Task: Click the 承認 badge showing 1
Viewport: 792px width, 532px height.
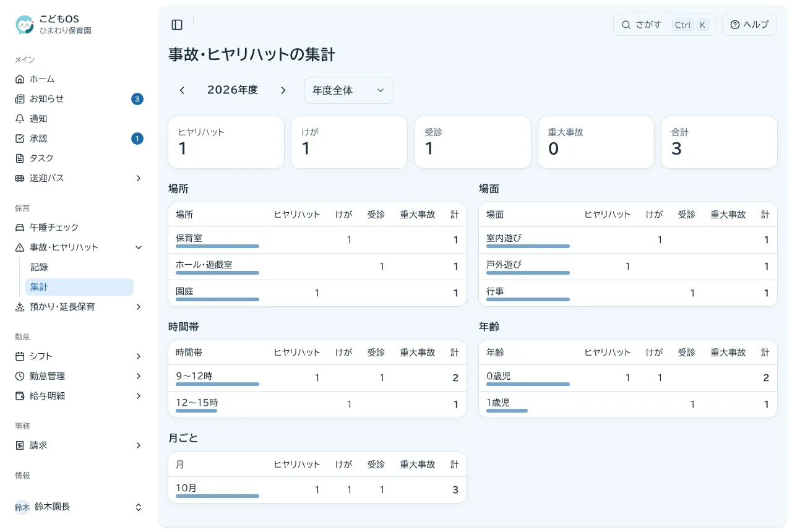Action: 137,139
